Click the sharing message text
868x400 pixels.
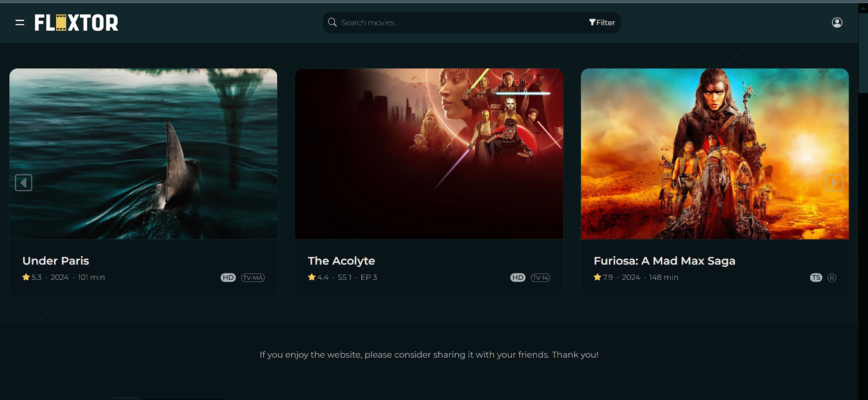point(429,354)
